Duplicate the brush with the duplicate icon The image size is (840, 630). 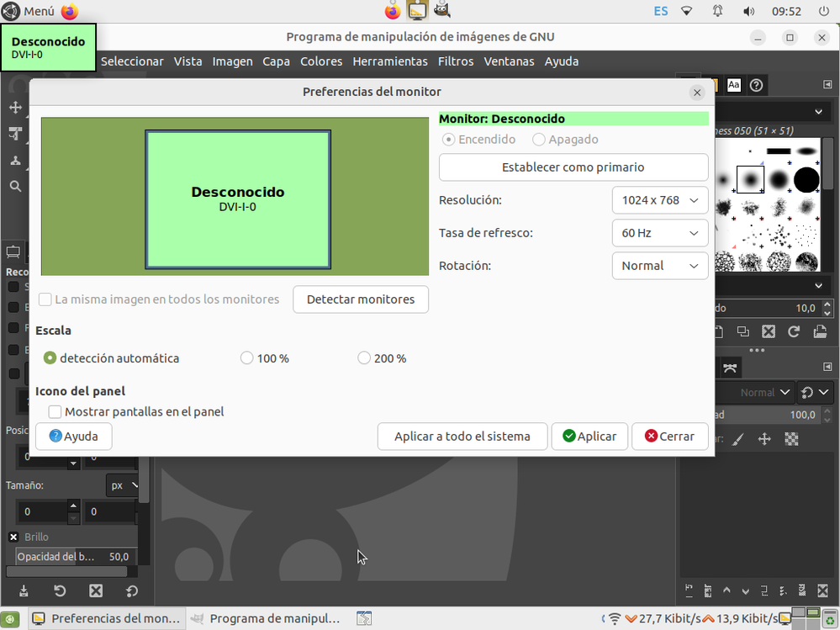pyautogui.click(x=742, y=331)
